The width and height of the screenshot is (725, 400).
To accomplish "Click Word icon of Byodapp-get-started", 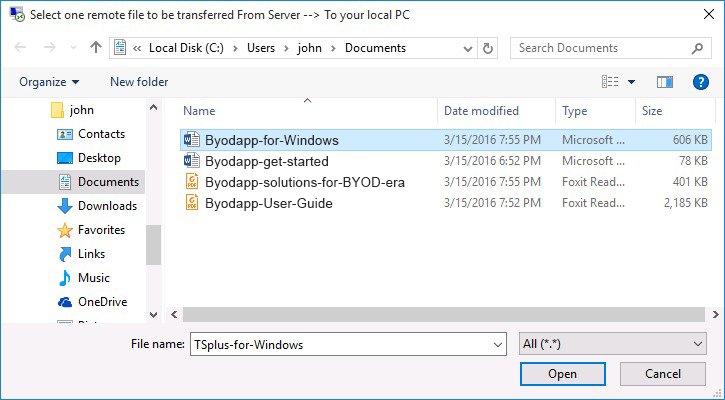I will pos(191,161).
